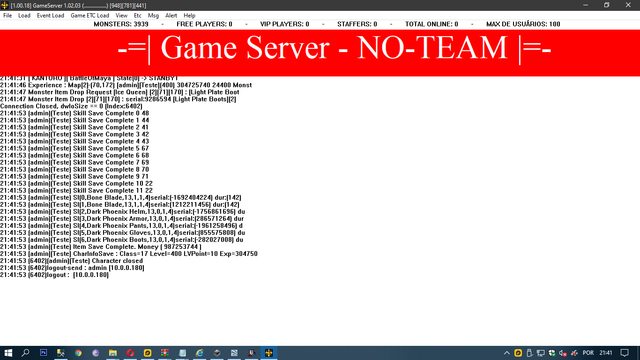The height and width of the screenshot is (360, 640).
Task: Click the MAX DE USUÁRIOS: 100 label
Action: point(523,24)
